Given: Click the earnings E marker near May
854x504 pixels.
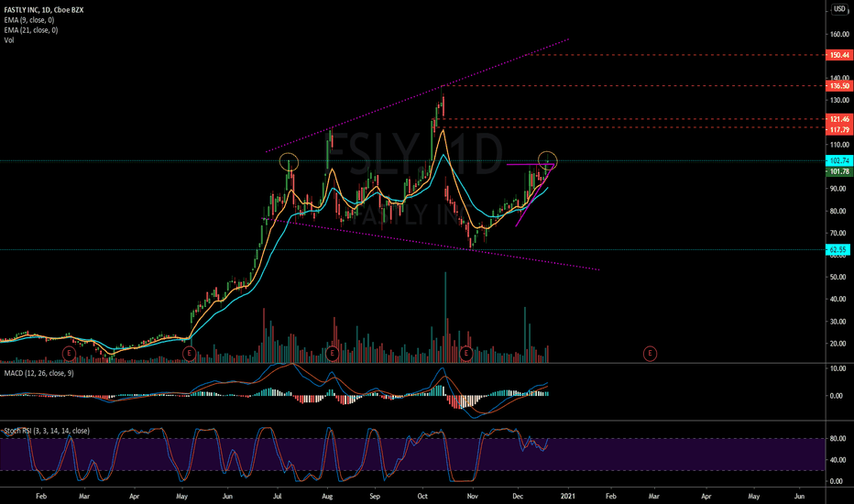Looking at the screenshot, I should click(189, 354).
